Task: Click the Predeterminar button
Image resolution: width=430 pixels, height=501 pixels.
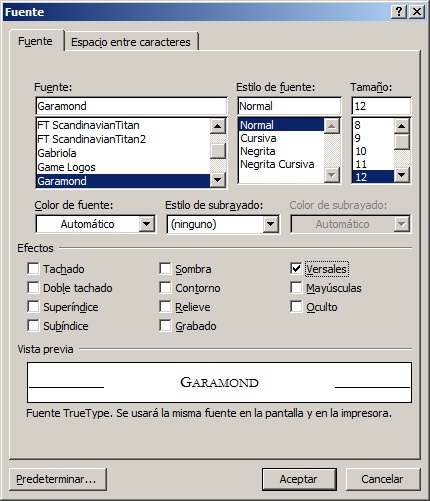Action: [58, 479]
